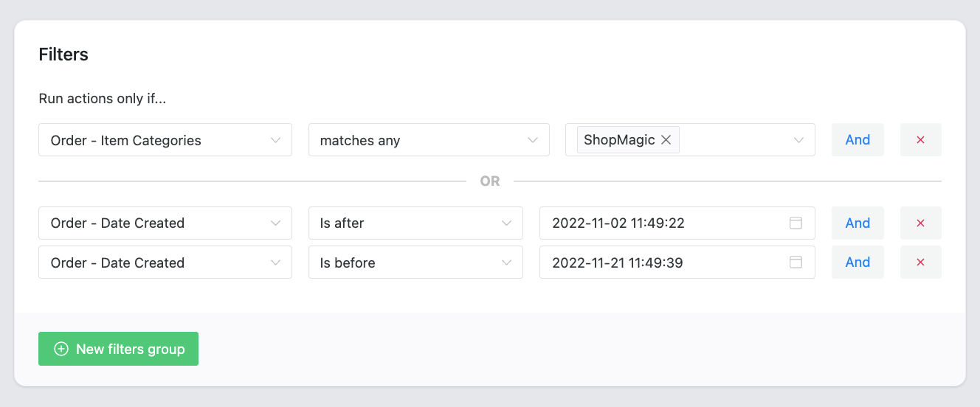980x407 pixels.
Task: Expand the category values dropdown chevron
Action: (798, 139)
